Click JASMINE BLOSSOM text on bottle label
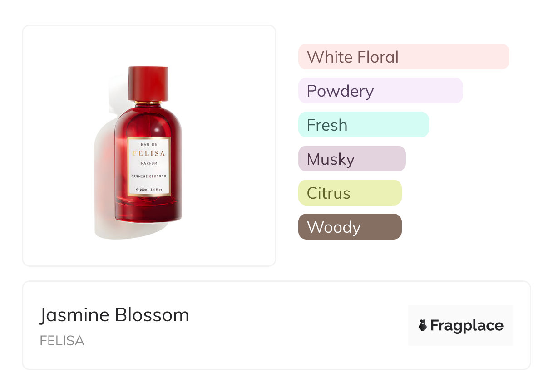 149,176
